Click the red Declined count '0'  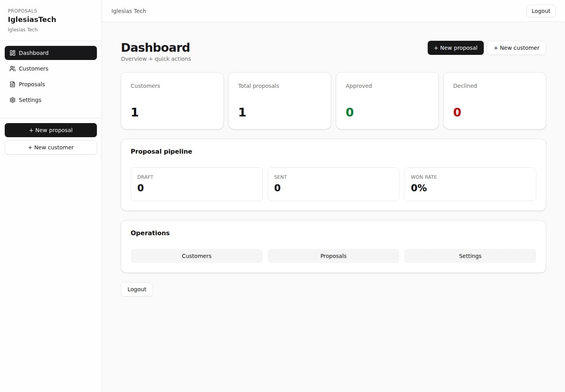[457, 112]
